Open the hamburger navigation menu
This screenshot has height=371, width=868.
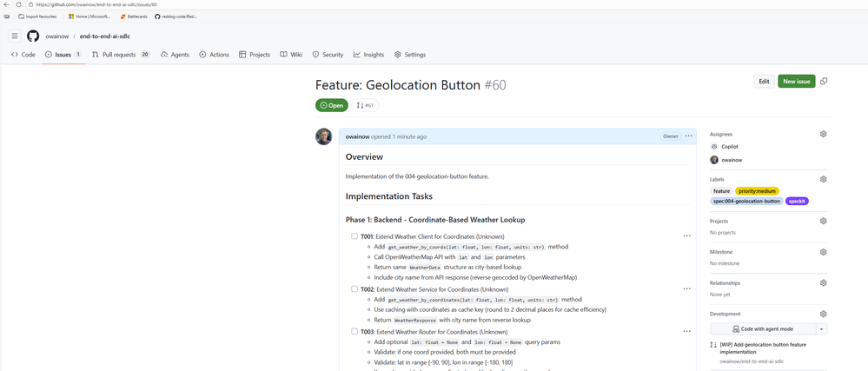tap(14, 36)
